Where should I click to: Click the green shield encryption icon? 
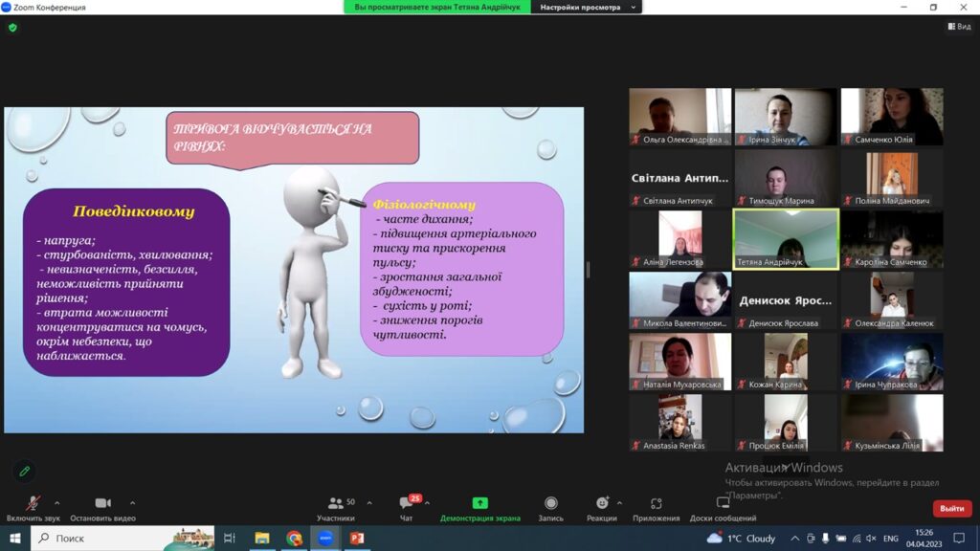[x=12, y=28]
